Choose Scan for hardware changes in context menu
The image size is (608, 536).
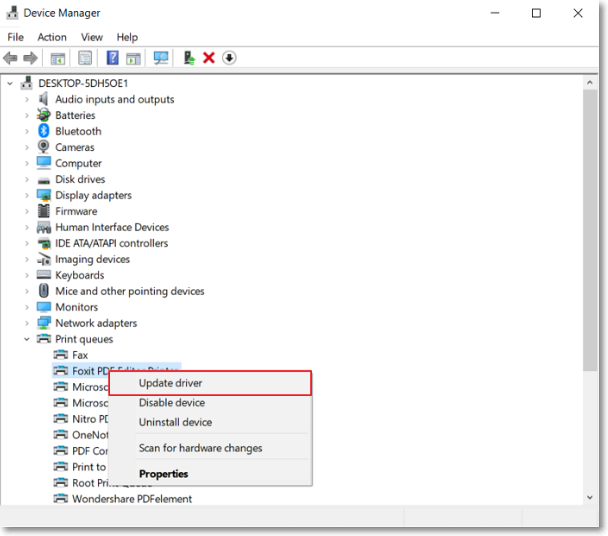click(210, 448)
